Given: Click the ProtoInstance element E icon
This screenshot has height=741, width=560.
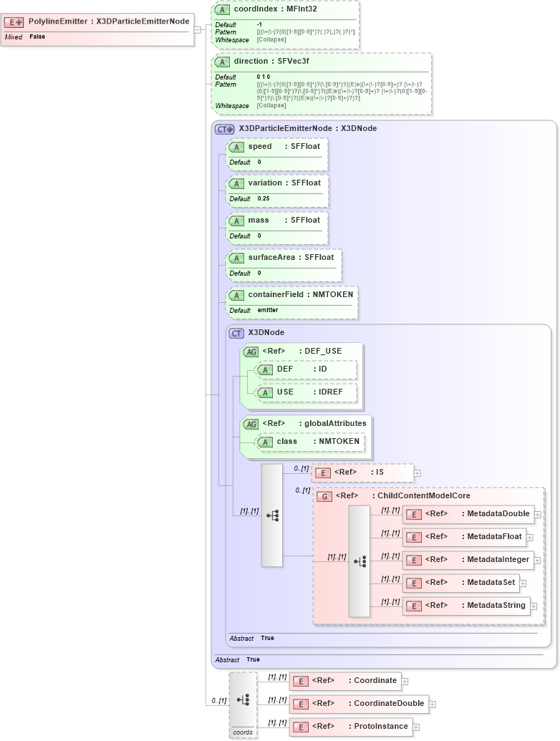Looking at the screenshot, I should tap(301, 727).
